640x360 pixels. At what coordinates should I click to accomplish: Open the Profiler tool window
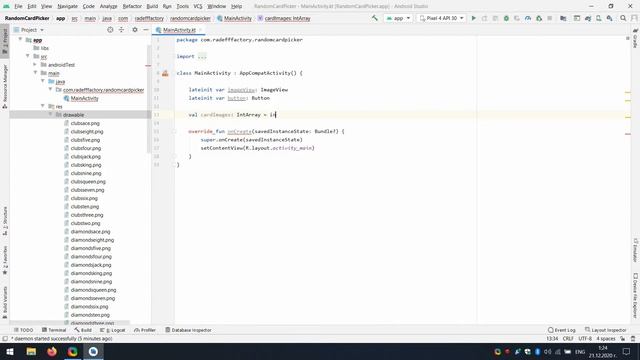pos(145,330)
